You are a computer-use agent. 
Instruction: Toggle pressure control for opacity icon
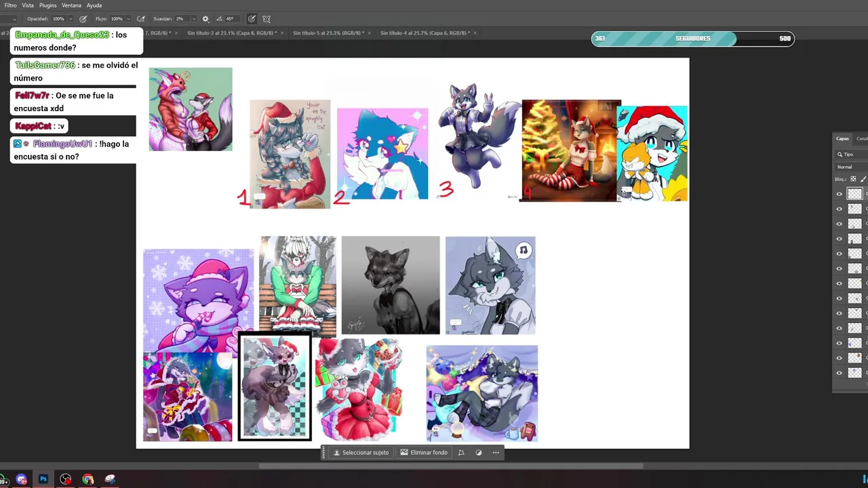pos(83,19)
